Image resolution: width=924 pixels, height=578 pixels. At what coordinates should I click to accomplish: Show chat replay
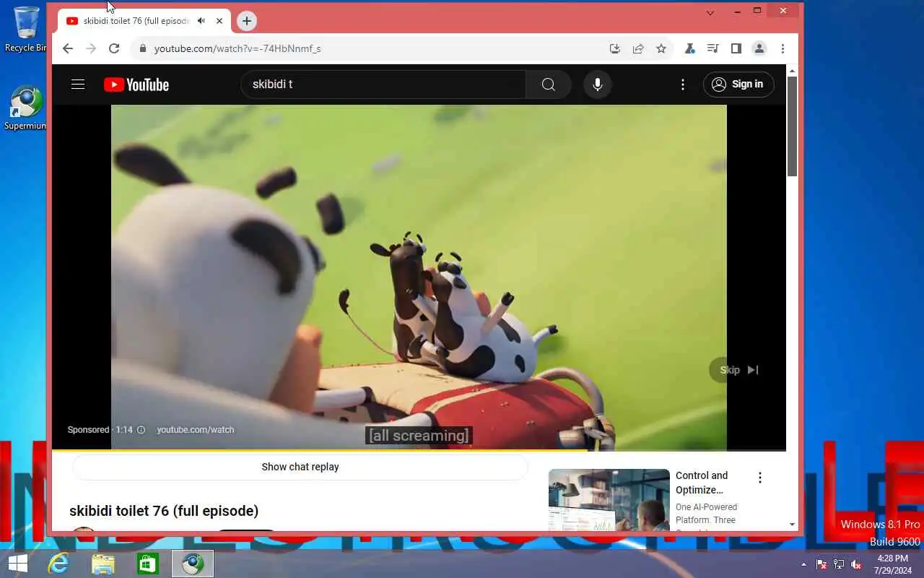pyautogui.click(x=300, y=467)
